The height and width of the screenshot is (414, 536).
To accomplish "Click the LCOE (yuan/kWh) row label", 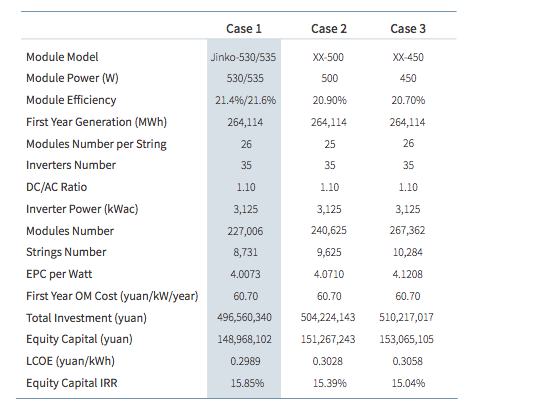I will (x=70, y=361).
